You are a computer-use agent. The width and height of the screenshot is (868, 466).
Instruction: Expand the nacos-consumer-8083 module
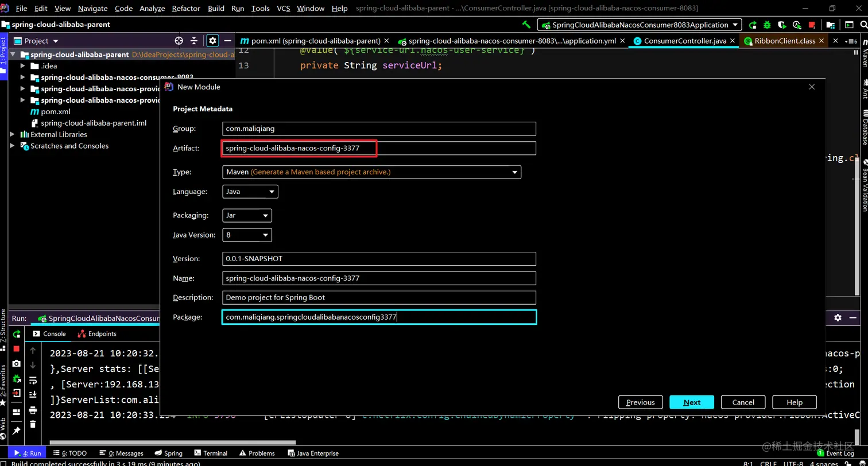tap(22, 77)
